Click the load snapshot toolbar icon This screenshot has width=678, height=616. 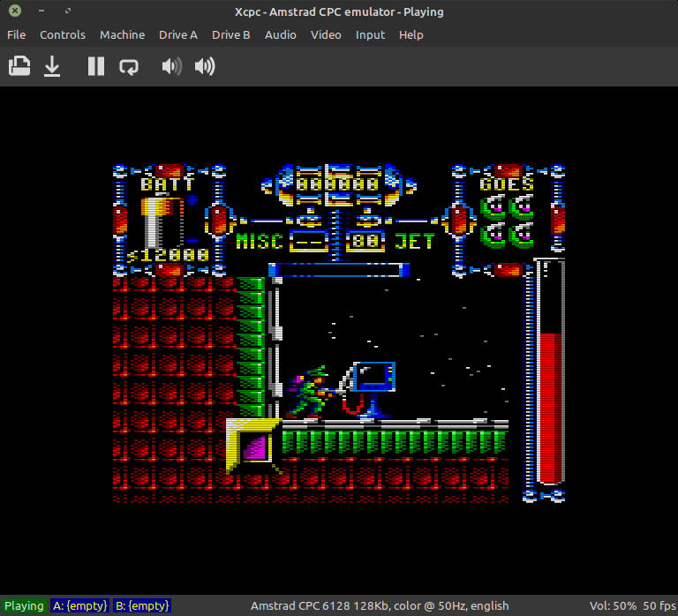19,66
